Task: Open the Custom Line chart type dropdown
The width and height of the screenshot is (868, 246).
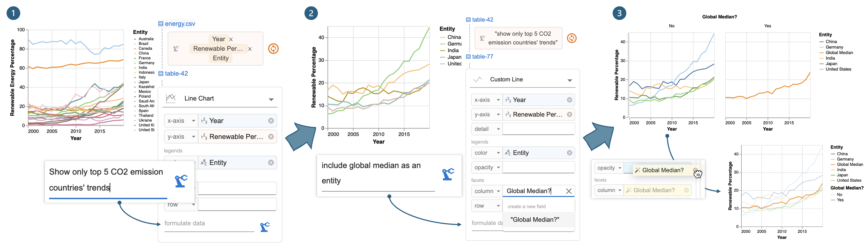Action: [570, 80]
